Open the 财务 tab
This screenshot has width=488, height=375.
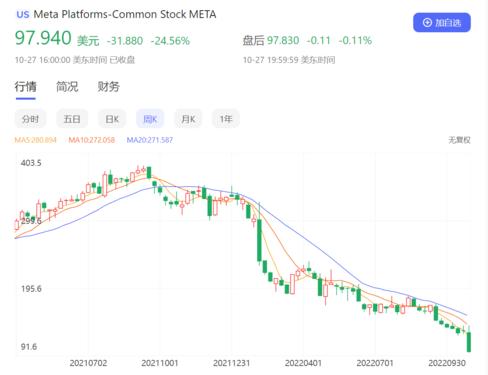109,87
